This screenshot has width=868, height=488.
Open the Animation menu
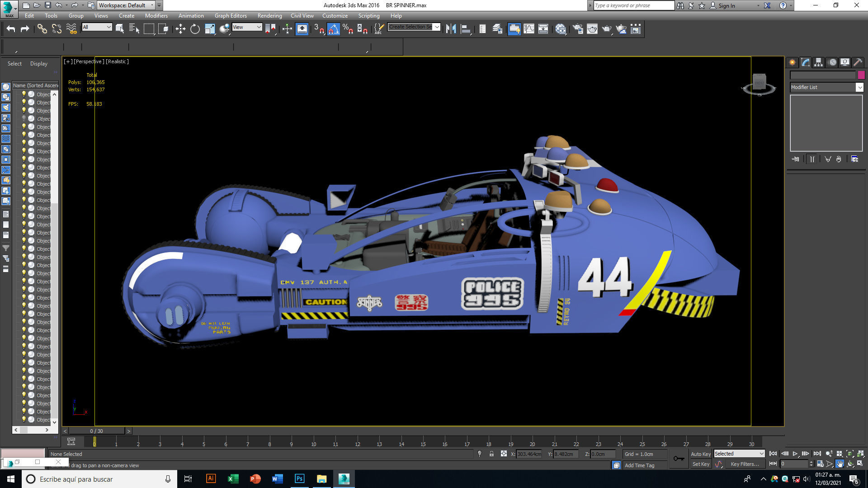point(191,15)
